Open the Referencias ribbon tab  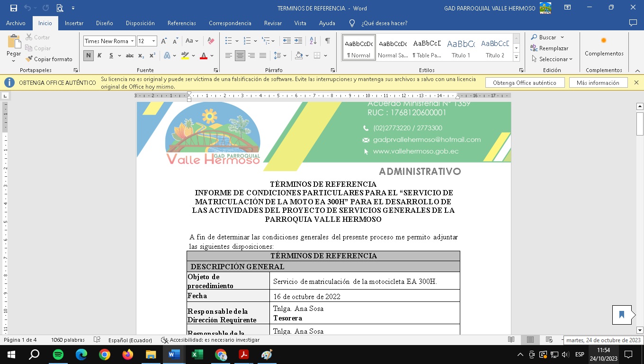pos(181,23)
